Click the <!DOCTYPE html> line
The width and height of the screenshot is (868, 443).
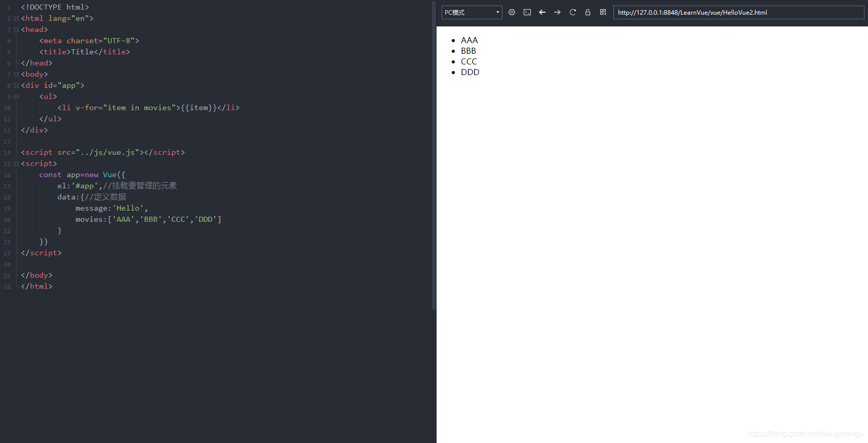tap(55, 7)
